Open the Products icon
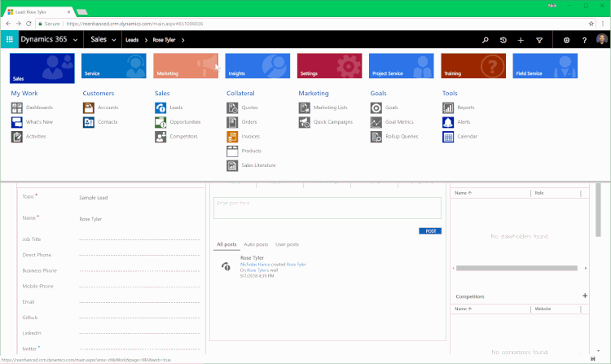Screen dimensions: 611x364 coord(232,151)
